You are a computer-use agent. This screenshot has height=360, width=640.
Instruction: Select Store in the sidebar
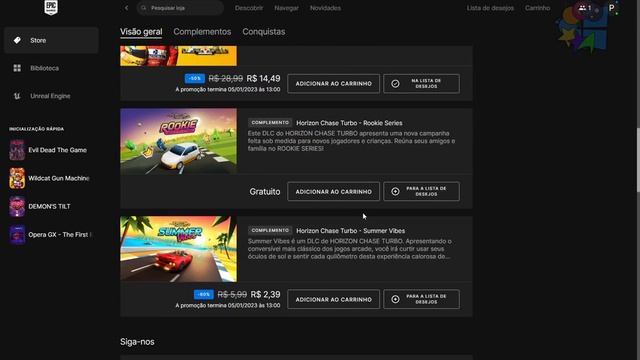(51, 40)
